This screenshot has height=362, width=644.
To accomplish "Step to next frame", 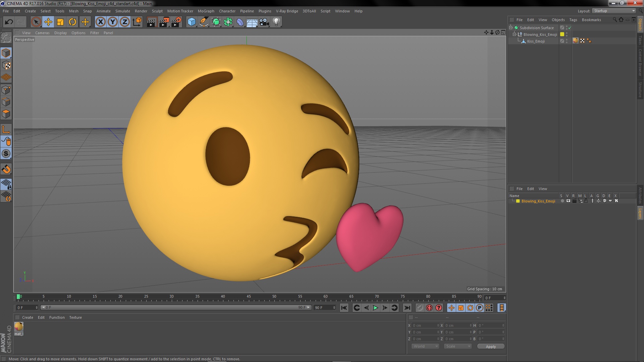I will coord(385,308).
